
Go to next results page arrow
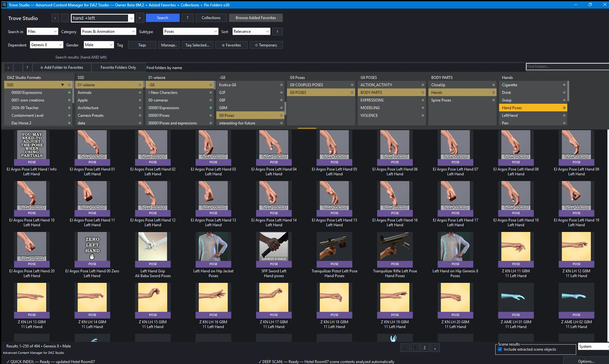(435, 348)
